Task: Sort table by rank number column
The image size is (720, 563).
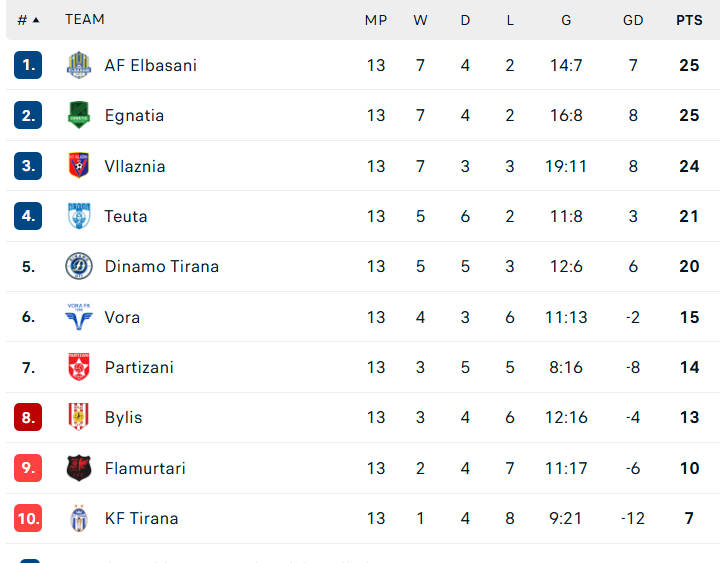Action: pos(28,19)
